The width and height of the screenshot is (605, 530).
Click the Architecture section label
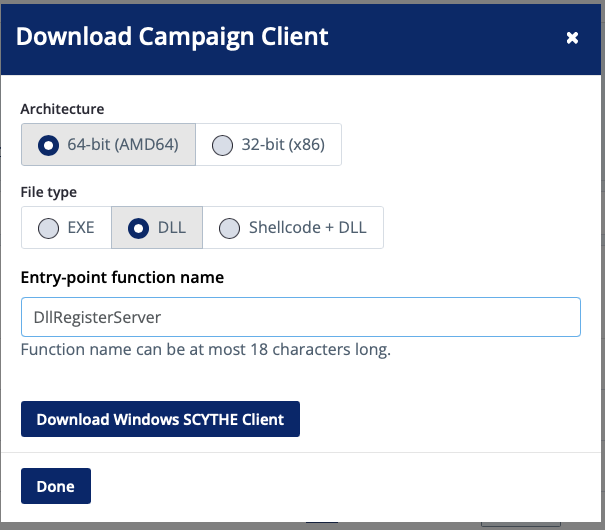click(x=62, y=109)
